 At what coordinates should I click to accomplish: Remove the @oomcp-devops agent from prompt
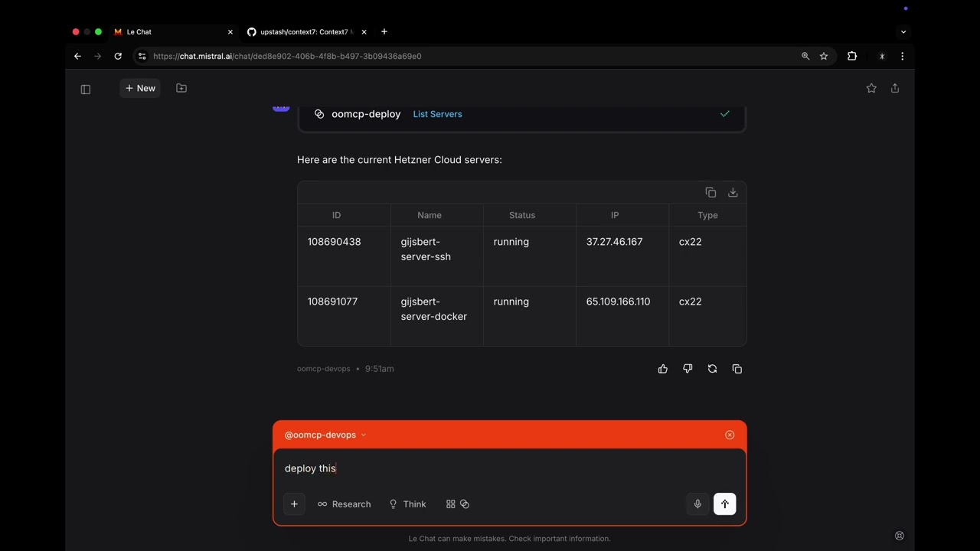tap(730, 435)
